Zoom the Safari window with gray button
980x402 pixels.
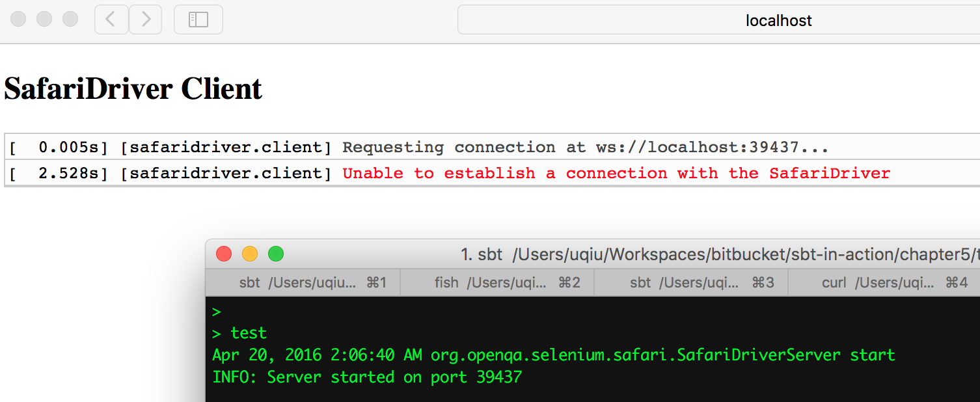(x=70, y=20)
